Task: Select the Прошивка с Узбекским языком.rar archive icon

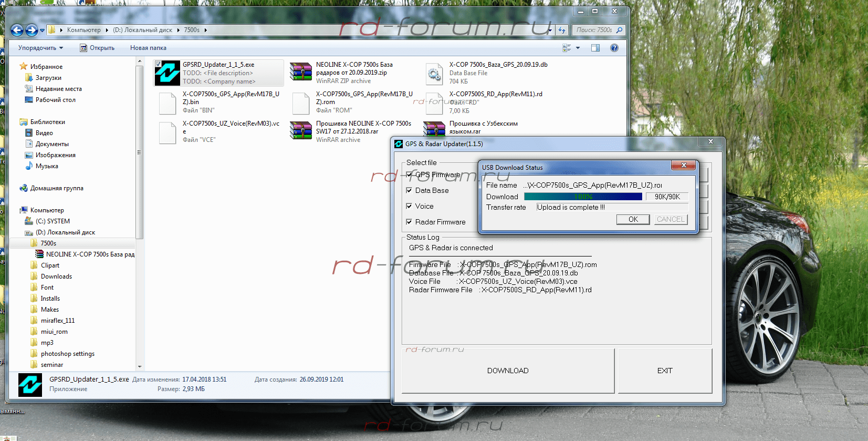Action: [434, 129]
